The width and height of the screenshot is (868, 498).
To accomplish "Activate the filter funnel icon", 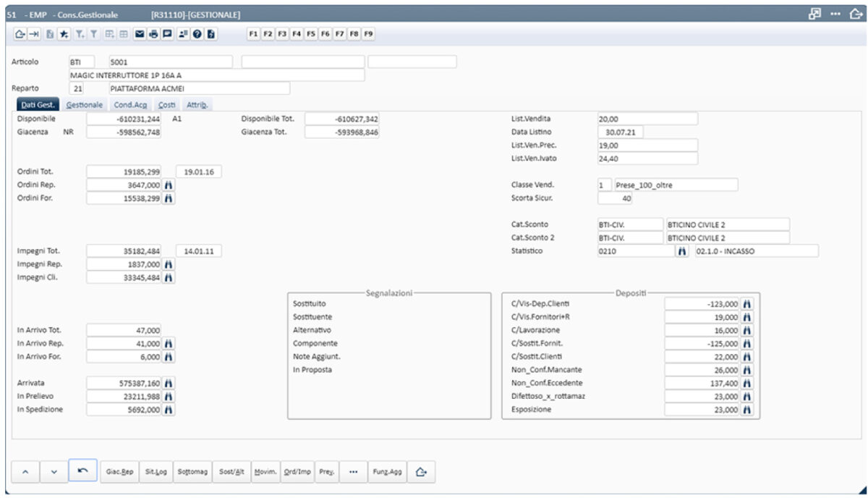I will point(95,32).
